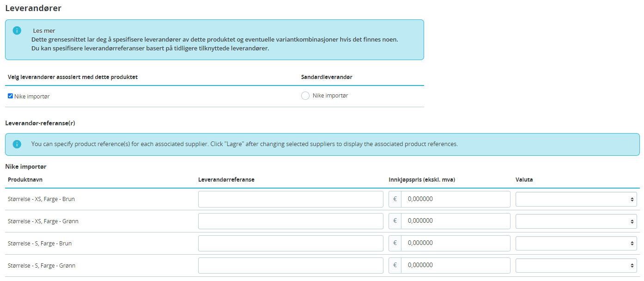644x281 pixels.
Task: Click the 'Les mer' link in the info box
Action: click(44, 31)
